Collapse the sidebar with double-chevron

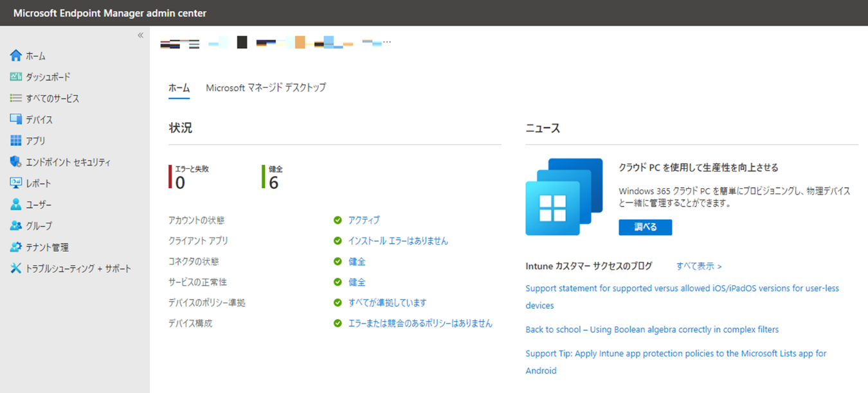click(140, 35)
